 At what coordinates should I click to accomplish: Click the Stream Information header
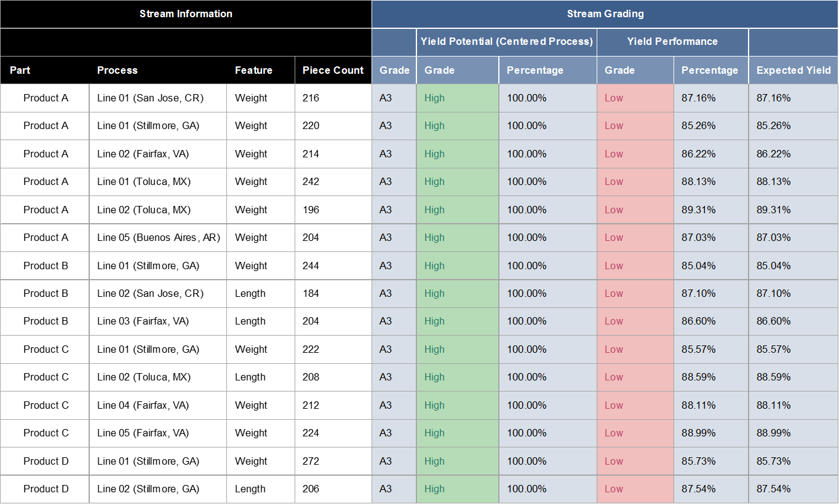click(186, 14)
